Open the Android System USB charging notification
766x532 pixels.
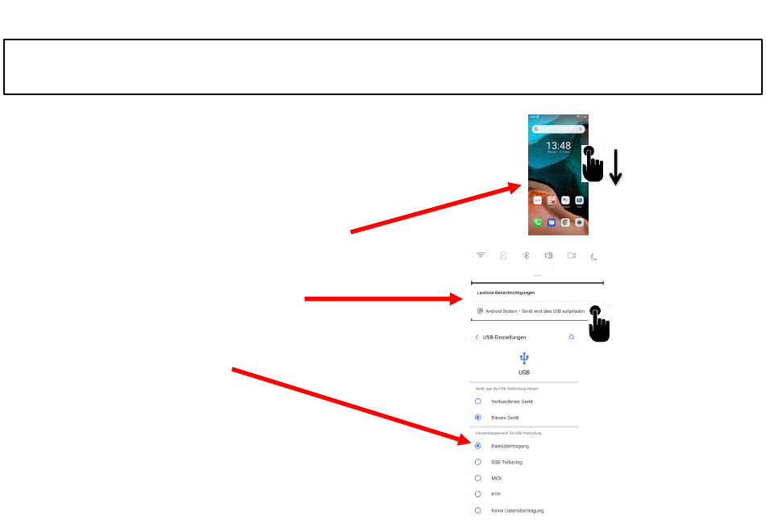point(530,311)
